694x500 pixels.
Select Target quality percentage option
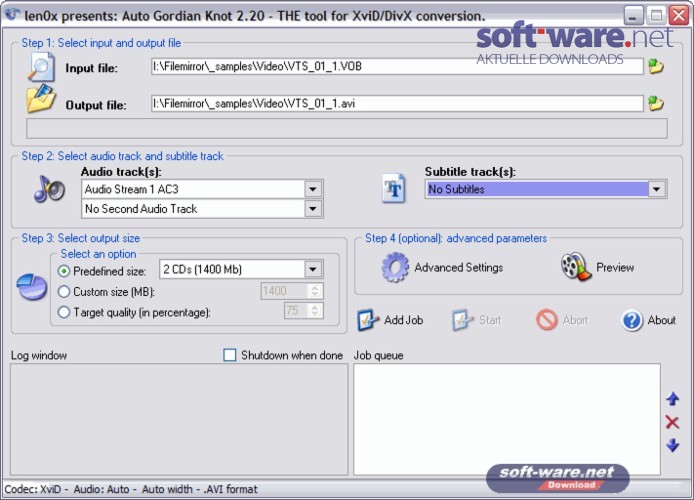(x=64, y=312)
